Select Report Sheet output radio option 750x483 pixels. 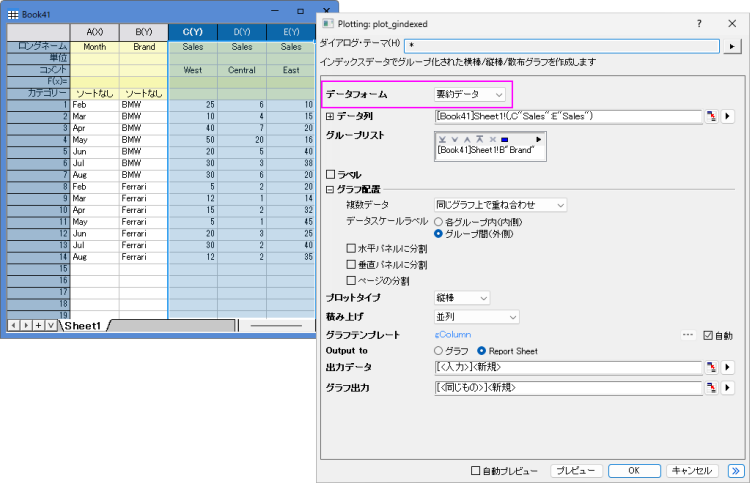[482, 351]
